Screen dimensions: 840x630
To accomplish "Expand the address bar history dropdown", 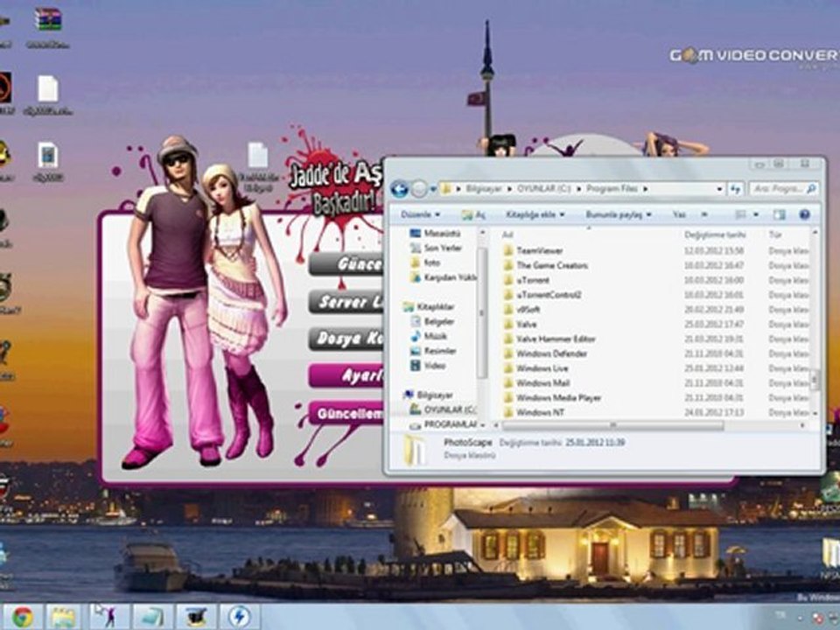I will pos(719,189).
